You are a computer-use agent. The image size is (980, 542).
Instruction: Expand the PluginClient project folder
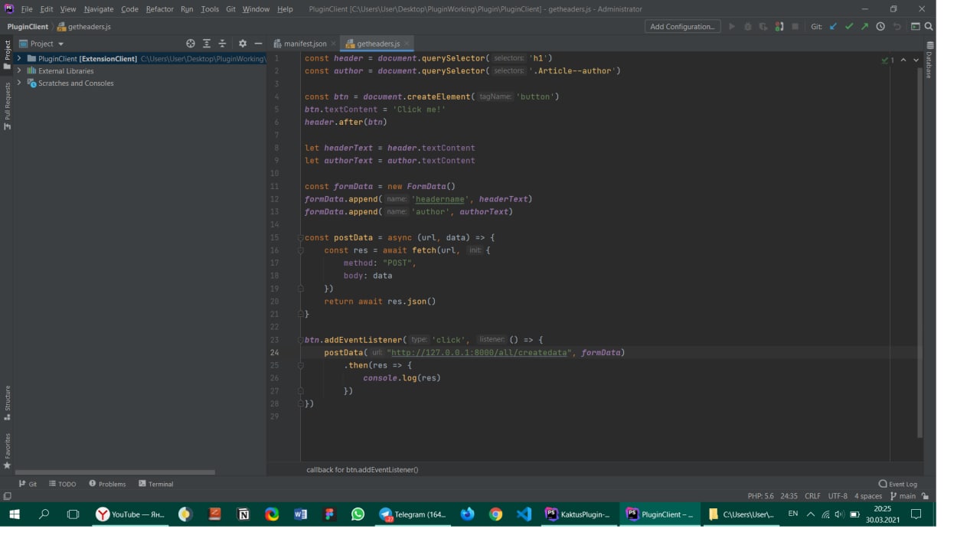click(19, 58)
